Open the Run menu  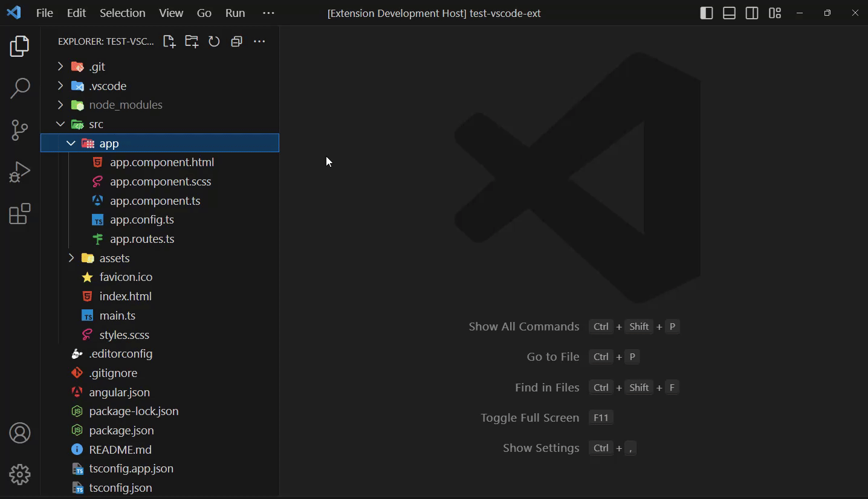click(235, 13)
